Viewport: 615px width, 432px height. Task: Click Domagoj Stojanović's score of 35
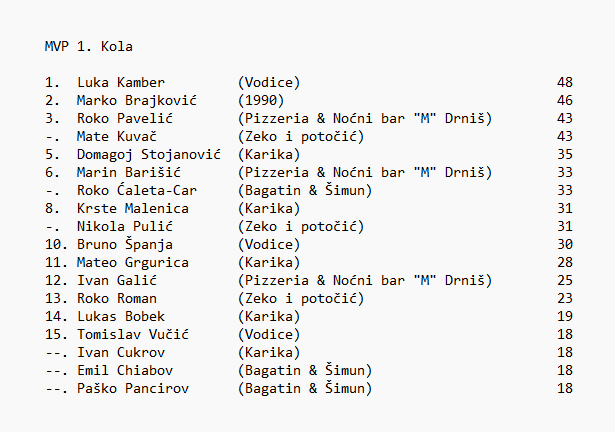[564, 154]
